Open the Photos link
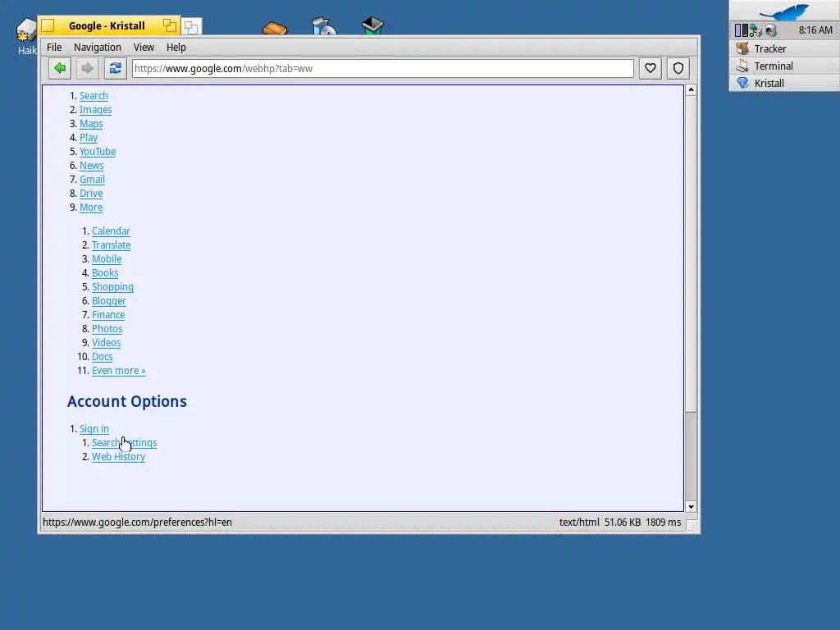 [107, 328]
